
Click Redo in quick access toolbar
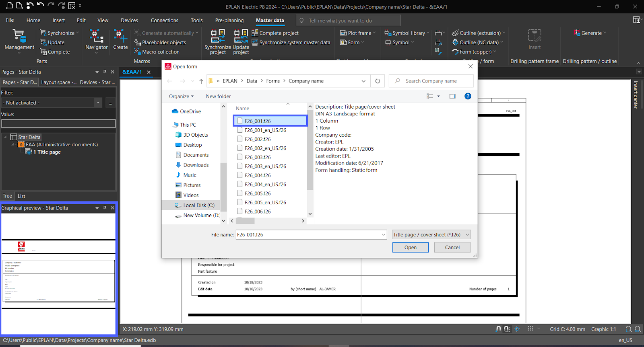pos(51,6)
